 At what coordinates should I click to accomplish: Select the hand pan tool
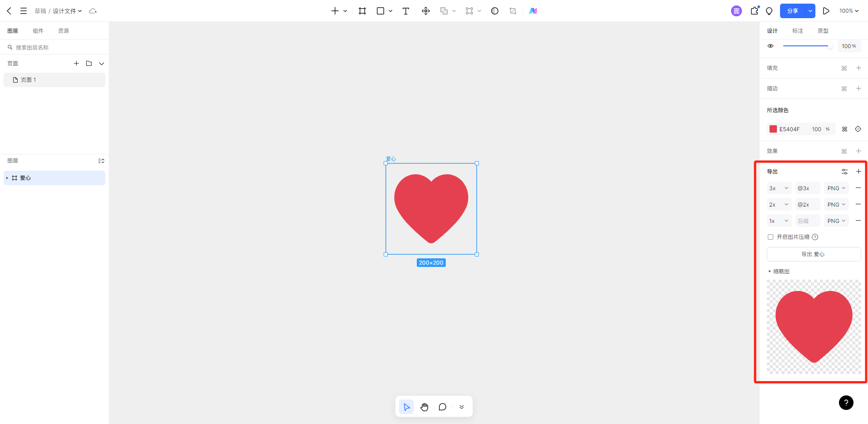(x=424, y=407)
